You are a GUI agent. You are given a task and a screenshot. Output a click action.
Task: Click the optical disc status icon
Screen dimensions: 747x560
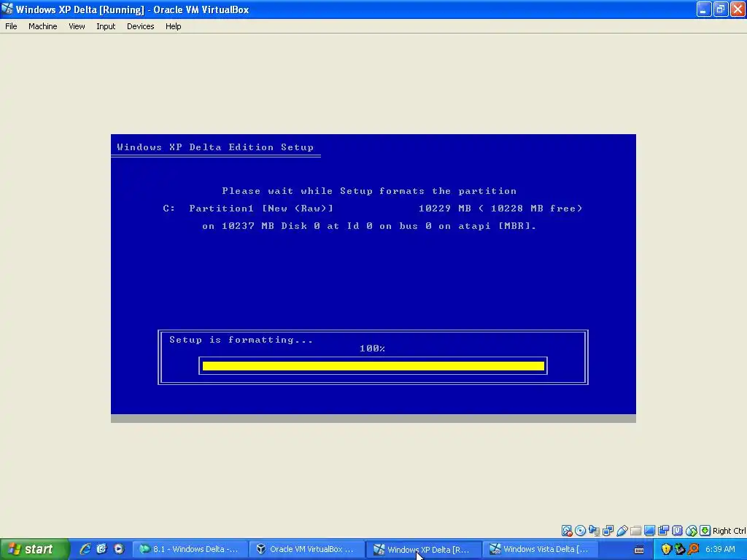(x=580, y=531)
